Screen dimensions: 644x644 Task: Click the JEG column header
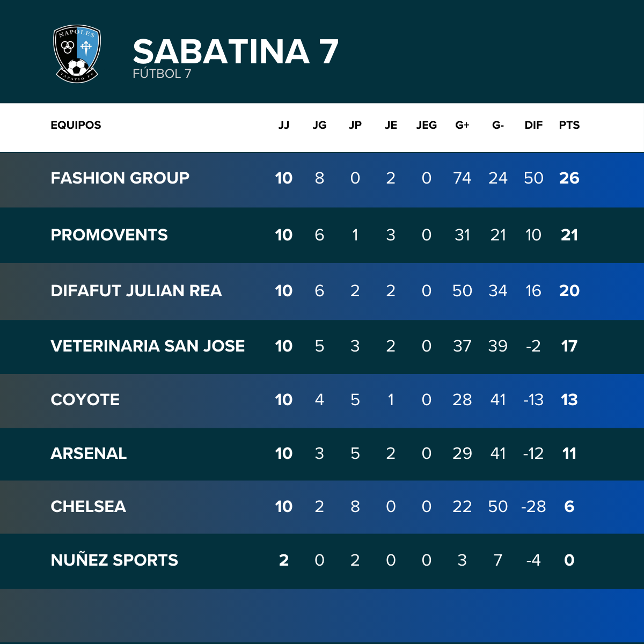pyautogui.click(x=427, y=125)
